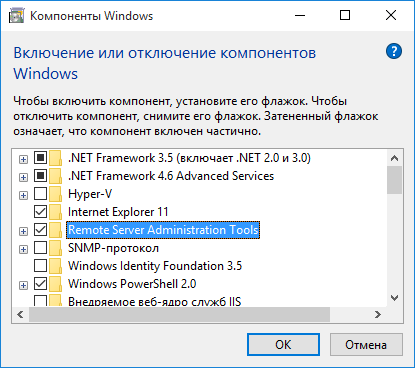The image size is (415, 368).
Task: Expand the .NET Framework 3.5 tree node
Action: tap(23, 159)
